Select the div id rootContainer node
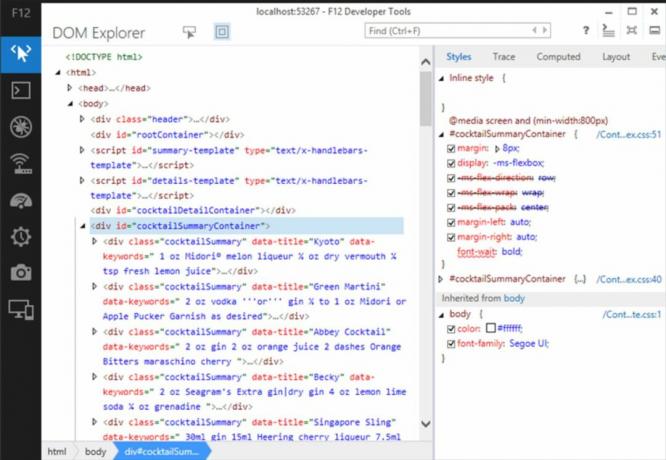 [167, 135]
